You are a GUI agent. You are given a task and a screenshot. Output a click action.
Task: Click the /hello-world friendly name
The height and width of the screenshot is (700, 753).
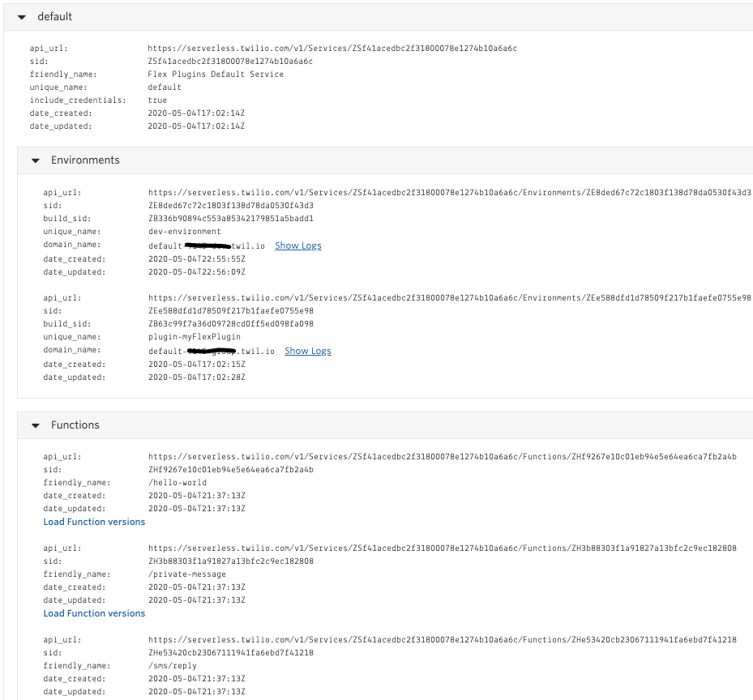pyautogui.click(x=178, y=483)
